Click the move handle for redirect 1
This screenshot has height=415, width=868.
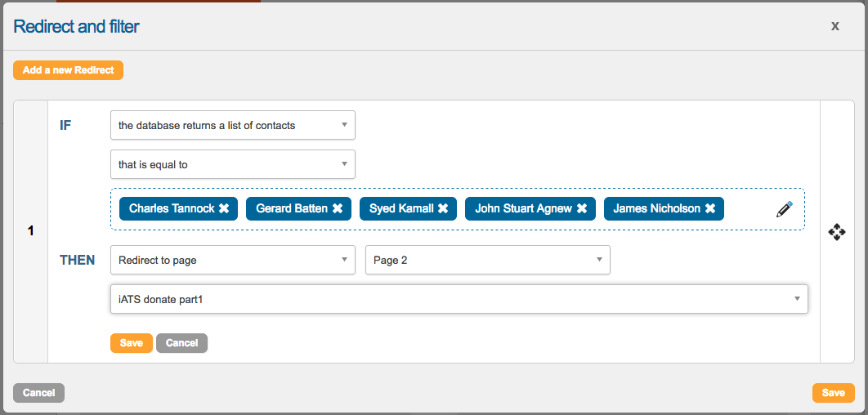(837, 232)
